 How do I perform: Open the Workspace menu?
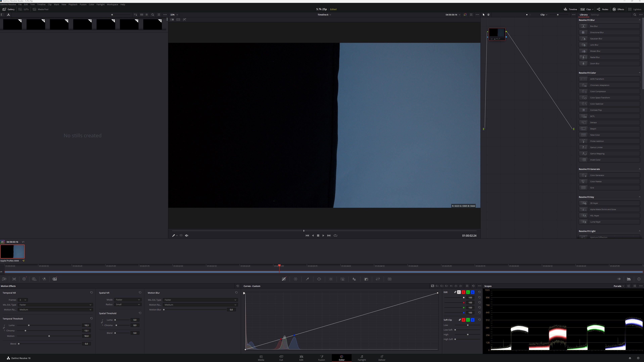[112, 4]
